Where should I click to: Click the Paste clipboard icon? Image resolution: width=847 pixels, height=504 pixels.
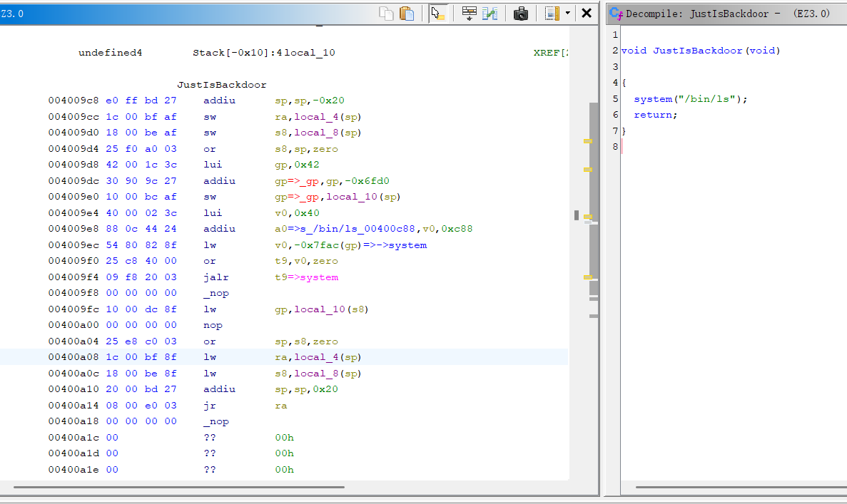(407, 13)
